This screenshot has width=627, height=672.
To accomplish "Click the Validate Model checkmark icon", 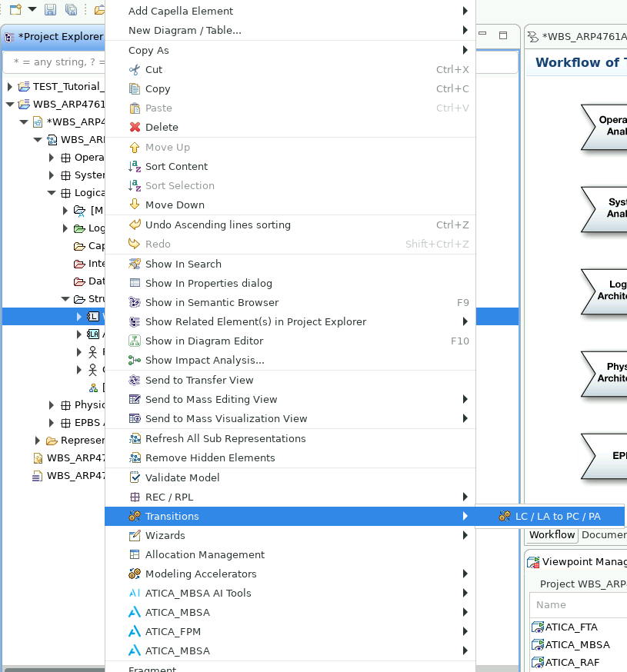I will 135,477.
